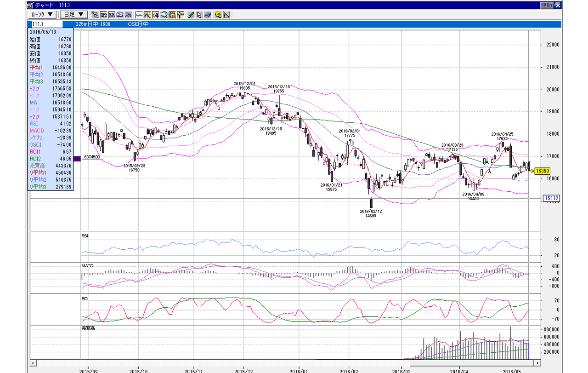588x373 pixels.
Task: Click the yen price cursor icon
Action: [x=156, y=15]
